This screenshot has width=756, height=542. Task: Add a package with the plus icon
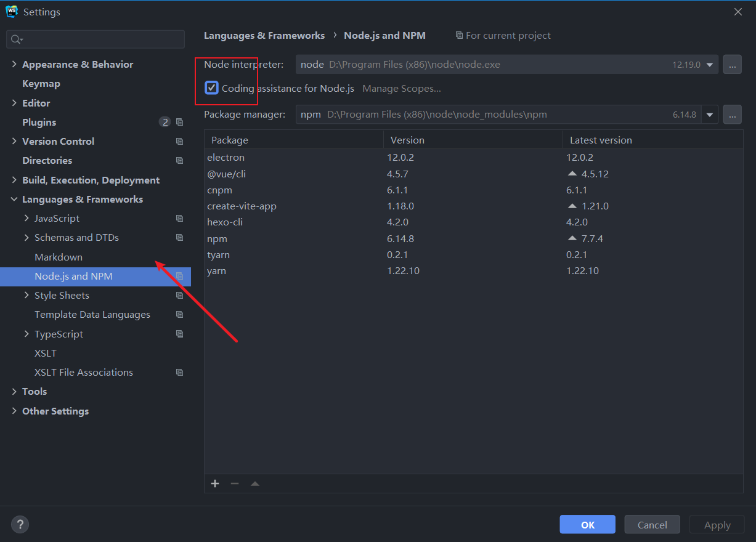[215, 483]
